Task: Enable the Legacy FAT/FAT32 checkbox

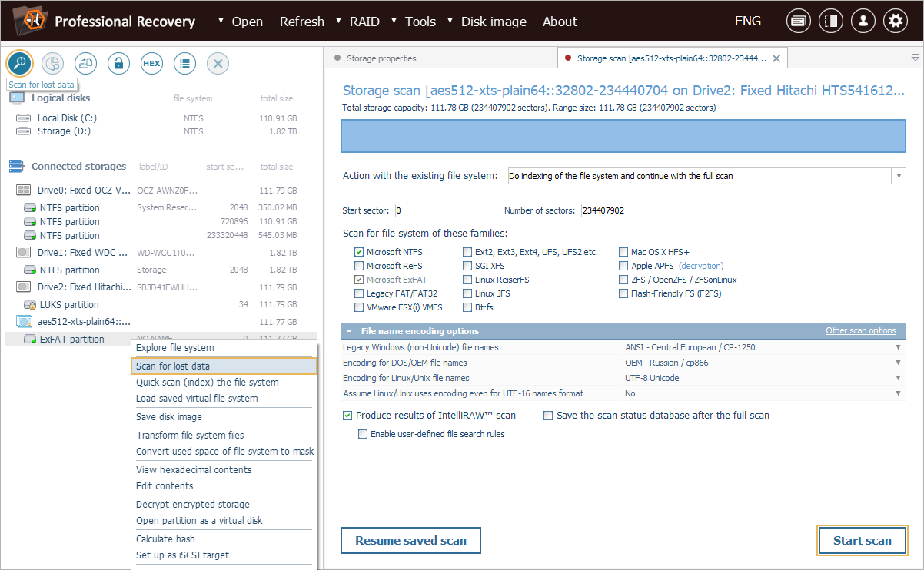Action: pyautogui.click(x=359, y=293)
